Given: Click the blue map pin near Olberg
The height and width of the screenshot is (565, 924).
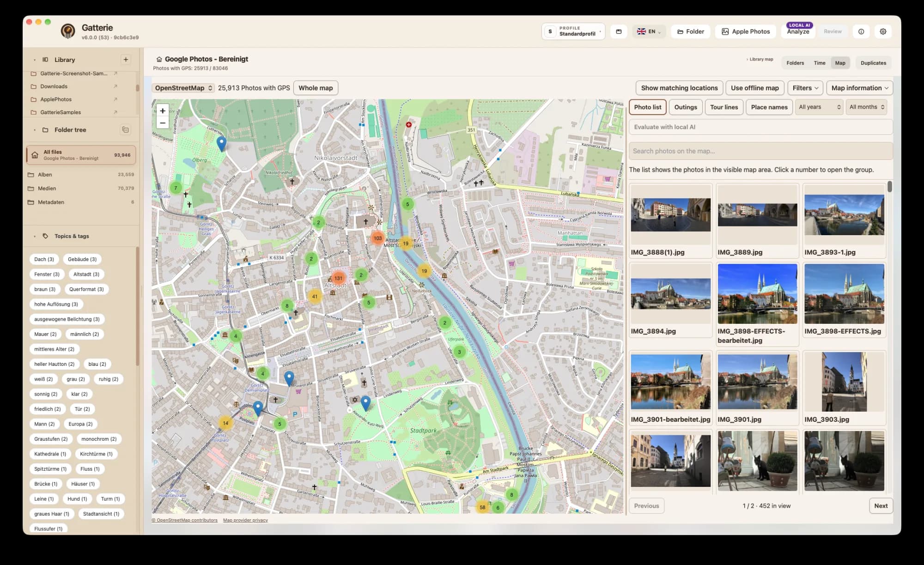Looking at the screenshot, I should (222, 144).
